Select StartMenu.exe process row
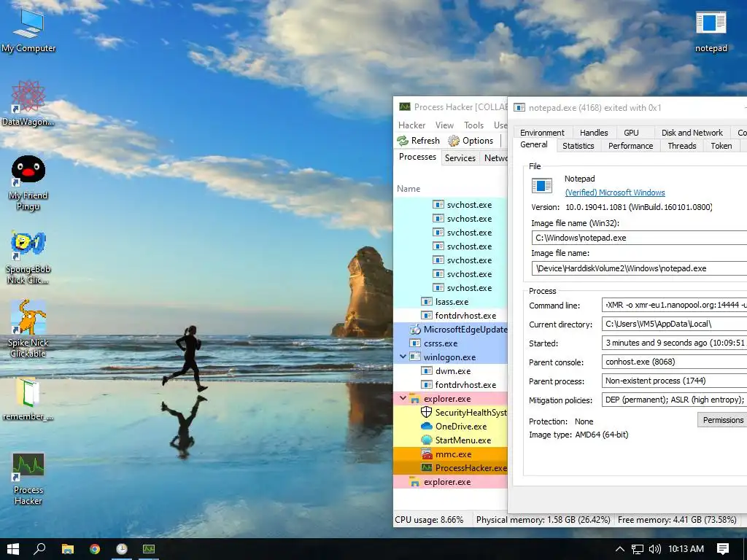Image resolution: width=747 pixels, height=560 pixels. [450, 440]
